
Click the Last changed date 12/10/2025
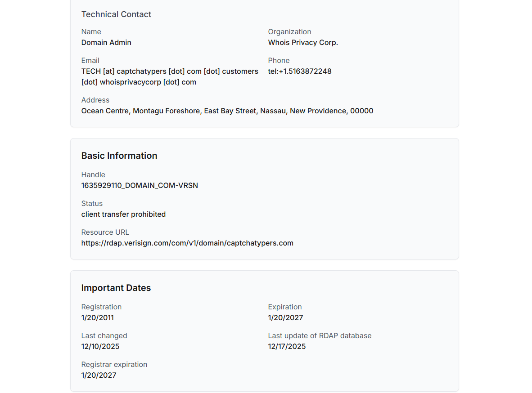(100, 347)
